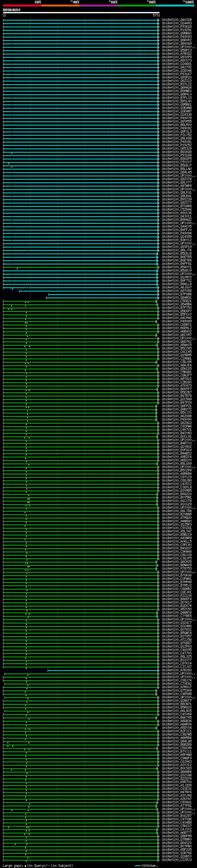Select the UniRef100_O24661 label
This screenshot has height=868, width=197.
pyautogui.click(x=176, y=64)
